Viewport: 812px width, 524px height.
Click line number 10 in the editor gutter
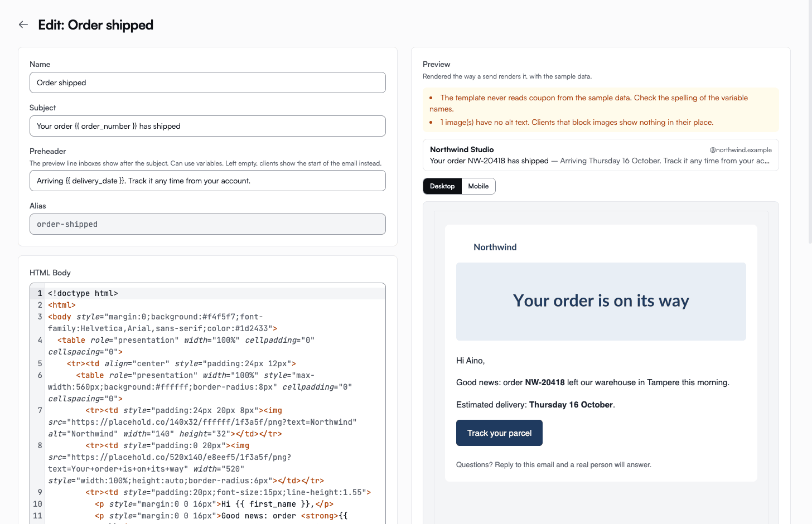click(x=37, y=504)
